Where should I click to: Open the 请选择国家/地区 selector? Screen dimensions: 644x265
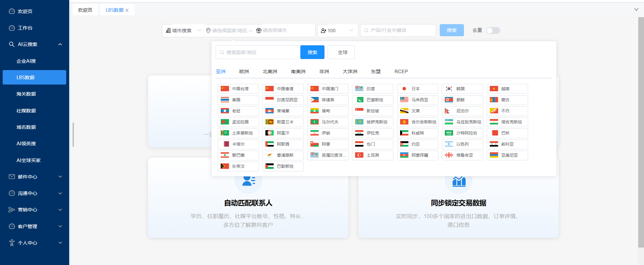pyautogui.click(x=229, y=31)
